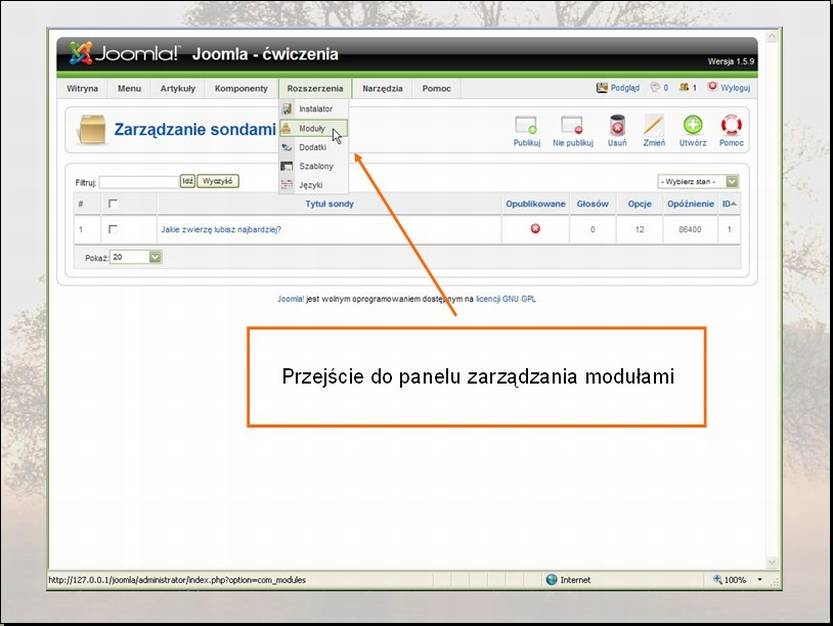Sort by Tytuł sondy column header
Screen dimensions: 833x626
coord(329,204)
